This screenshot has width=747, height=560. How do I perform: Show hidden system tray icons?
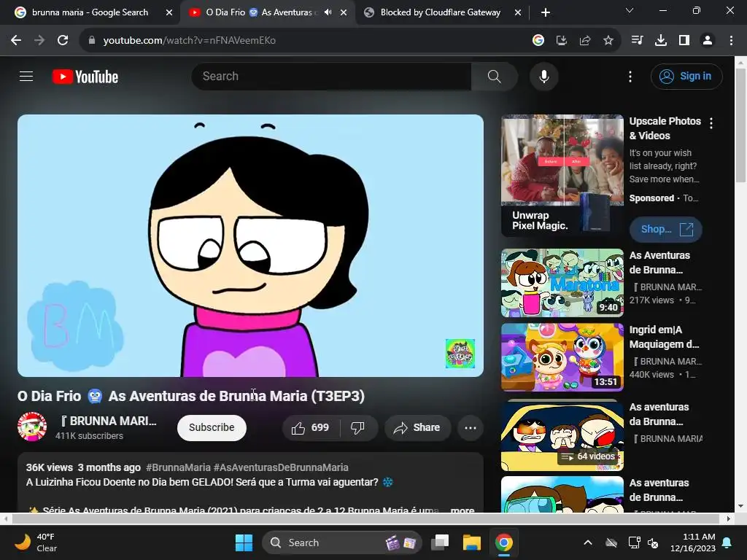588,542
